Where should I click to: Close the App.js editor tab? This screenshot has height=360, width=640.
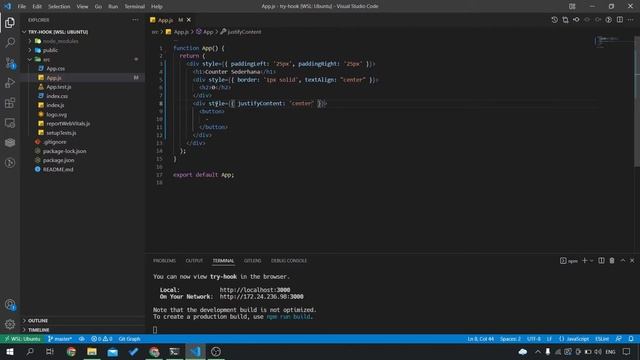point(189,20)
